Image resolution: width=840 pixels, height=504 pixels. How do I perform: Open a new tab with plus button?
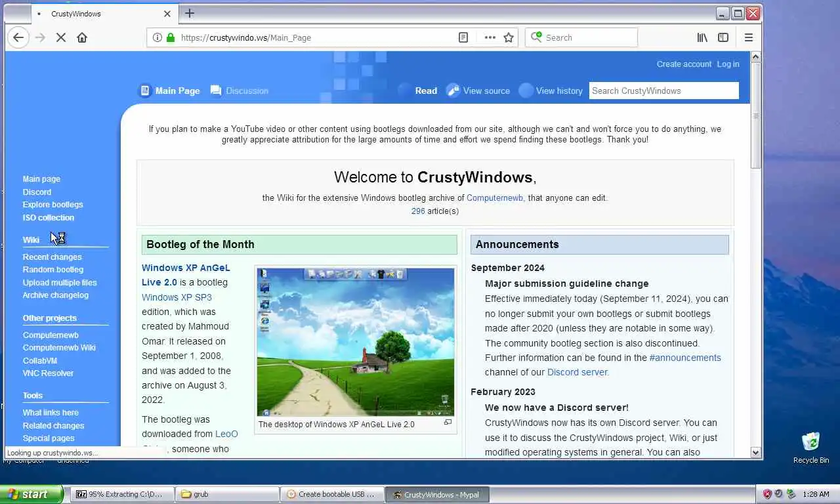(190, 13)
